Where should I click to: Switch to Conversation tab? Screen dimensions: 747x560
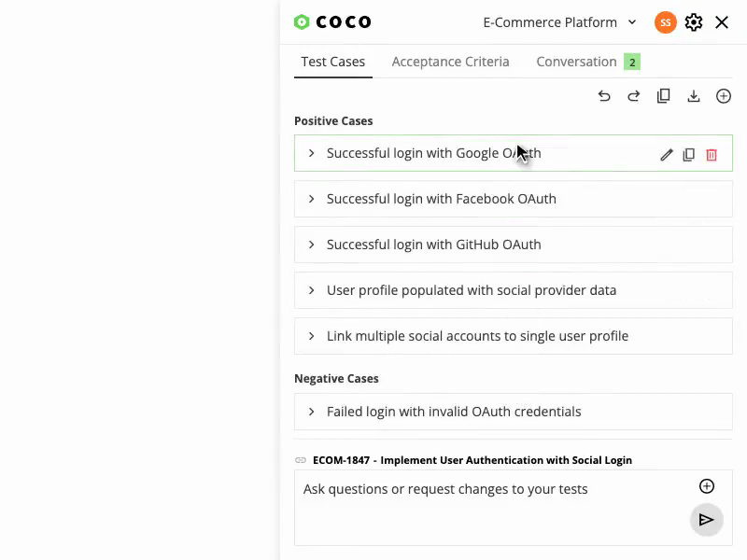[576, 62]
